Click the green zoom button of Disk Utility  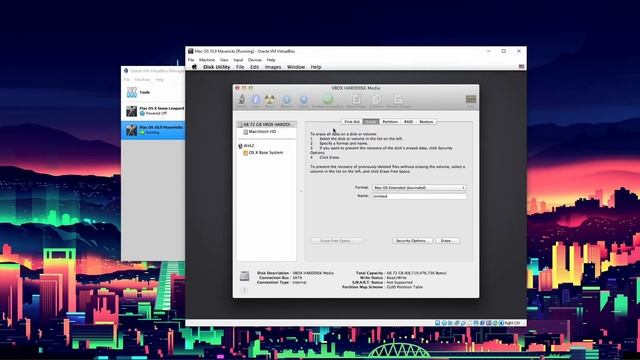(251, 88)
